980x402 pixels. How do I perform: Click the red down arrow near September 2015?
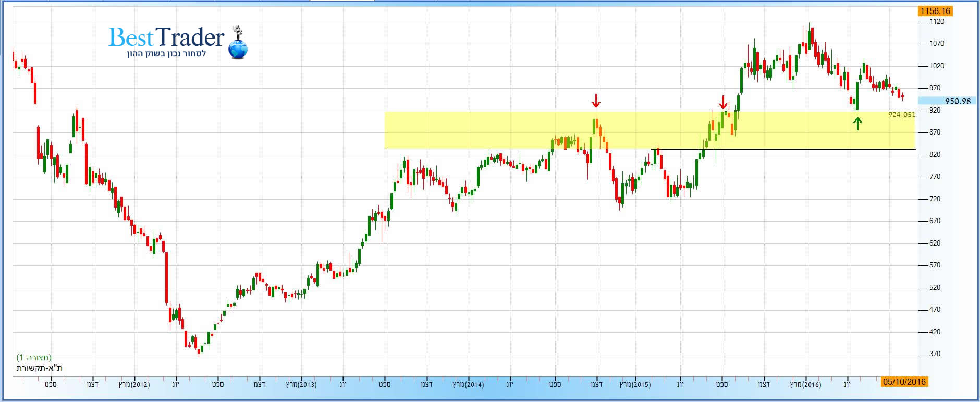(723, 102)
